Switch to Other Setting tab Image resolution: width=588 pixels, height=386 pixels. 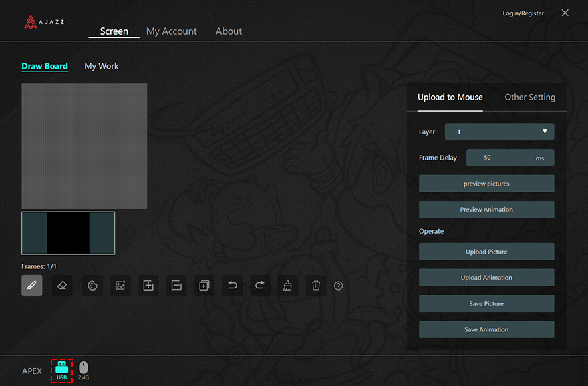coord(530,97)
